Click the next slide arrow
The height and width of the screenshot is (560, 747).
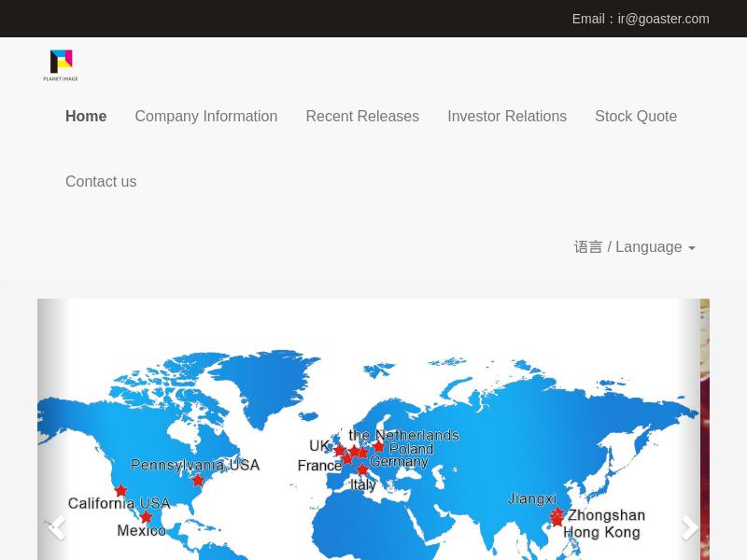pos(689,527)
